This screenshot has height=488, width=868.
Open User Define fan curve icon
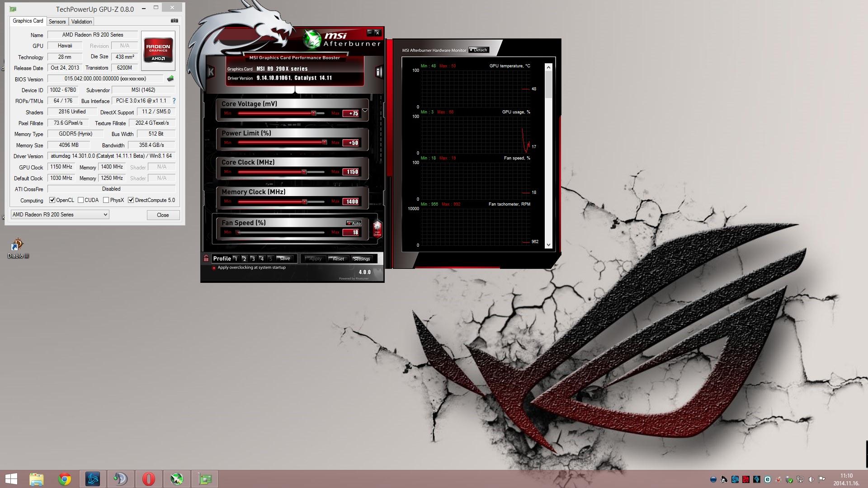pyautogui.click(x=377, y=229)
